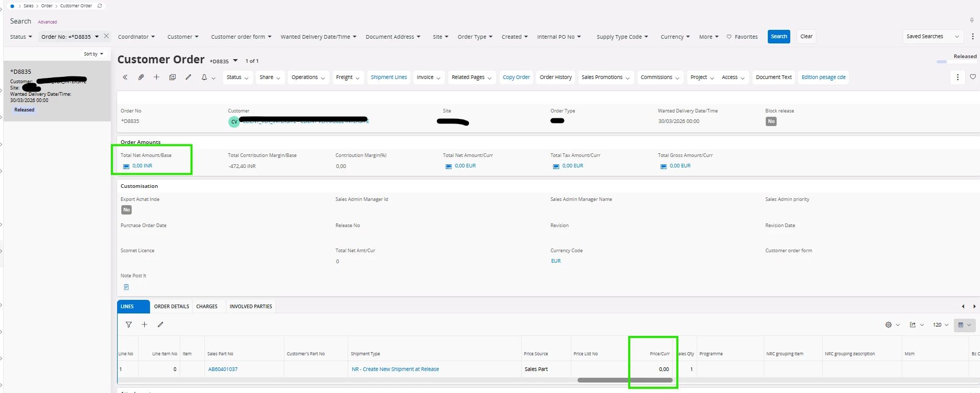Open Order History
The width and height of the screenshot is (980, 393).
pyautogui.click(x=556, y=77)
